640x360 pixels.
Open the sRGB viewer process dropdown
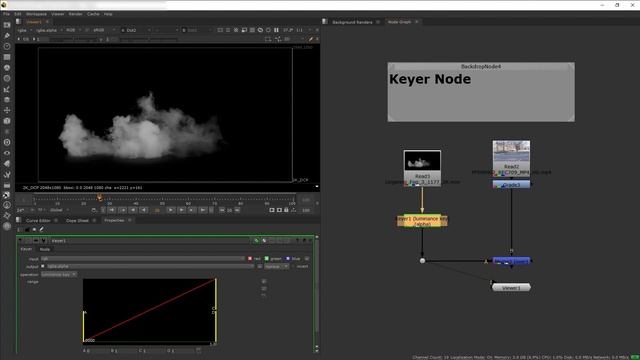(104, 30)
